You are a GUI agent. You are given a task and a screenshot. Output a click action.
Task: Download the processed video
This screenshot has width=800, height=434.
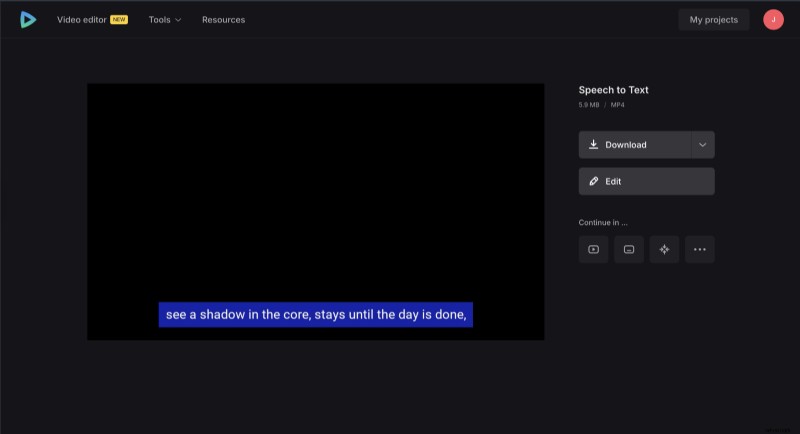[634, 145]
